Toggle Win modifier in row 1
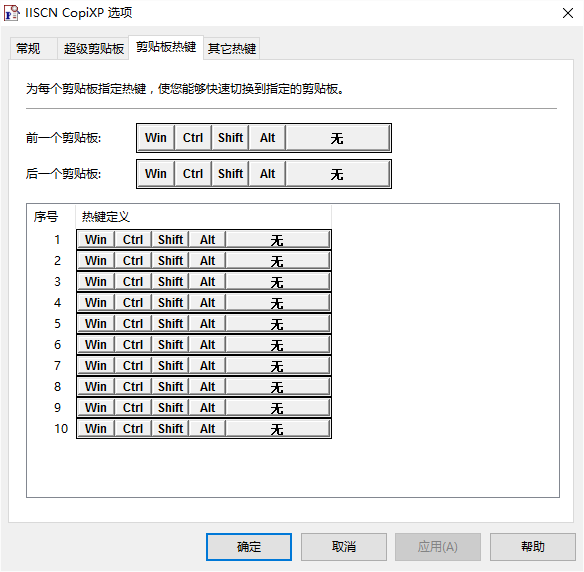584x572 pixels. [x=96, y=239]
